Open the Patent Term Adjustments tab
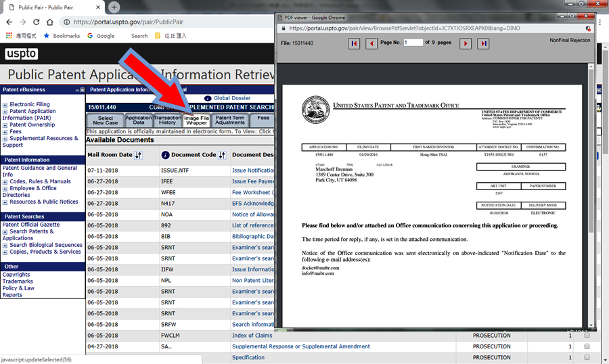 (230, 120)
